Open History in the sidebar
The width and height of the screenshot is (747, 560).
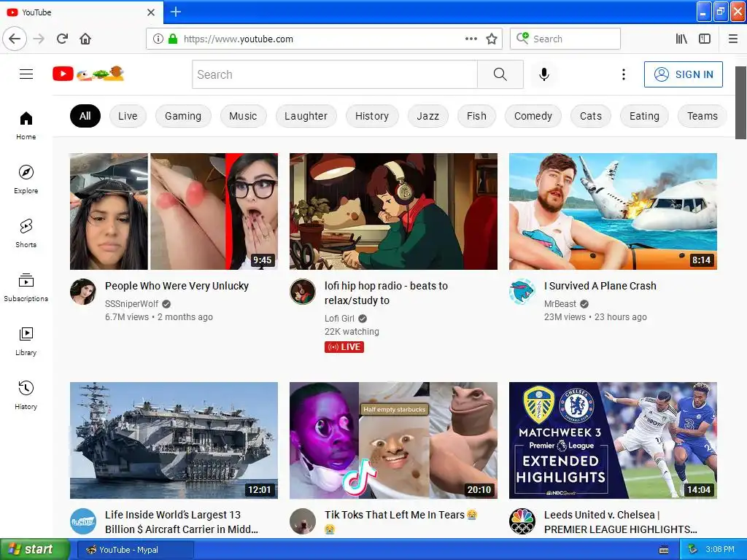tap(26, 395)
